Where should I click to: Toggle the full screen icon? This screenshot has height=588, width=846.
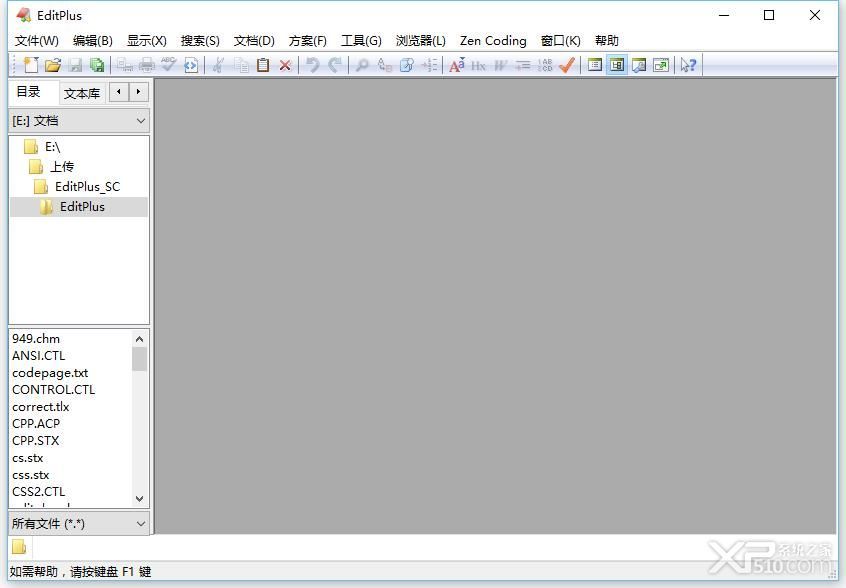(x=661, y=65)
